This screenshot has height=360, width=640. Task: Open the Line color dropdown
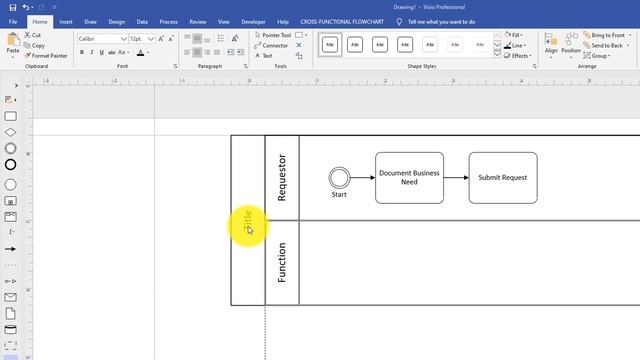coord(515,45)
